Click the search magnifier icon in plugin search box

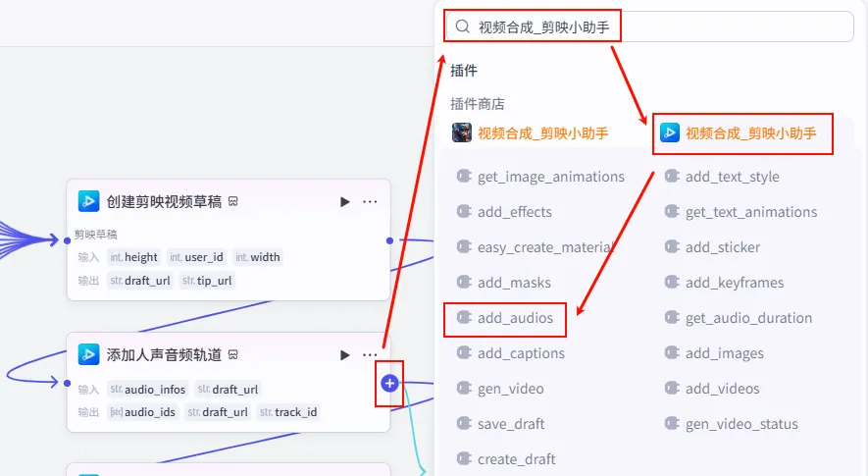(463, 26)
